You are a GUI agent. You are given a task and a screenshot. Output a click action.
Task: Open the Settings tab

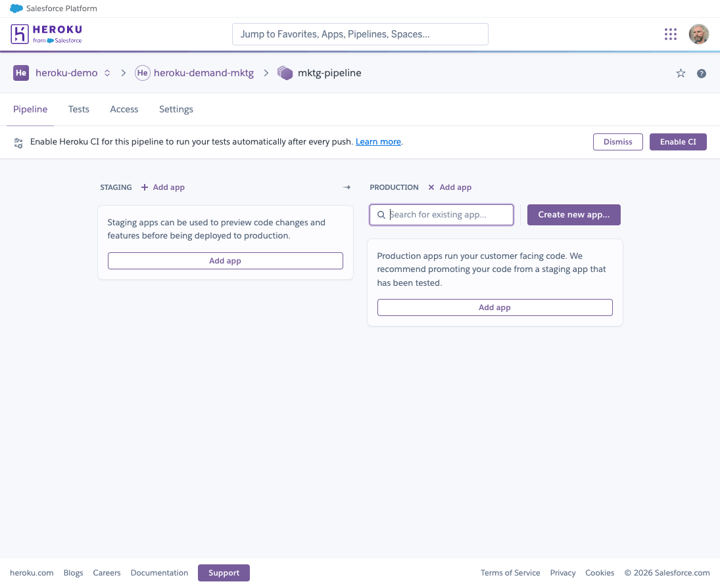176,109
